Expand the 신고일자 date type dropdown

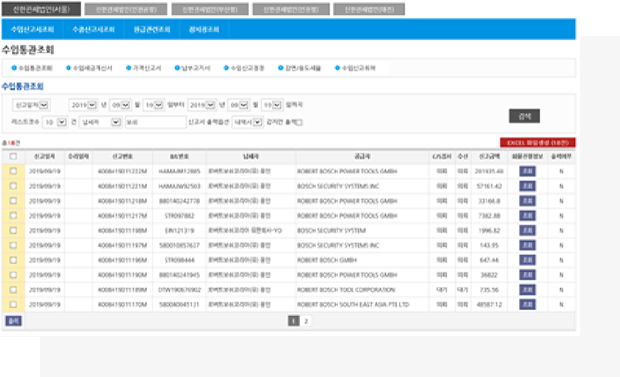click(x=31, y=105)
